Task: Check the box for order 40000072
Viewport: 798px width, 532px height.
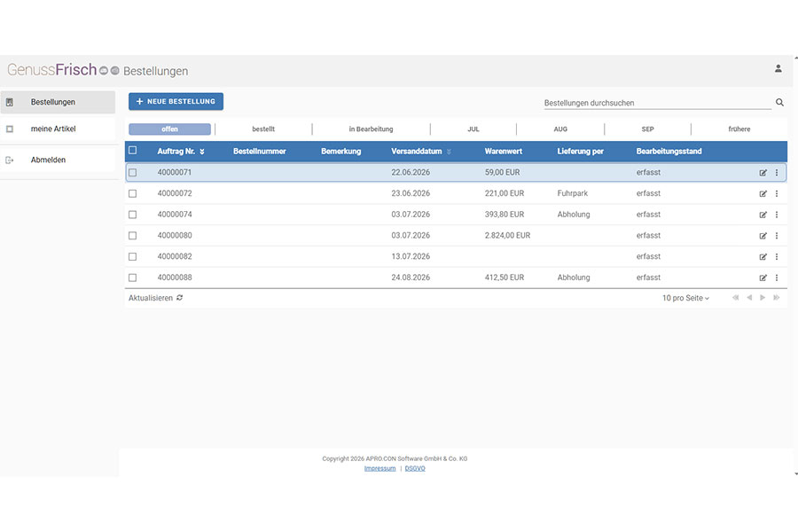Action: (133, 193)
